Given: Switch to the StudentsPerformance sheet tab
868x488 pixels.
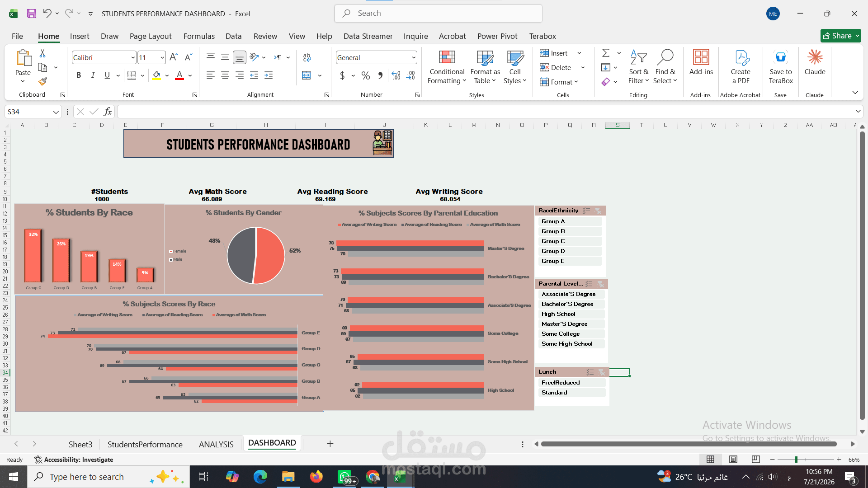Looking at the screenshot, I should [145, 445].
